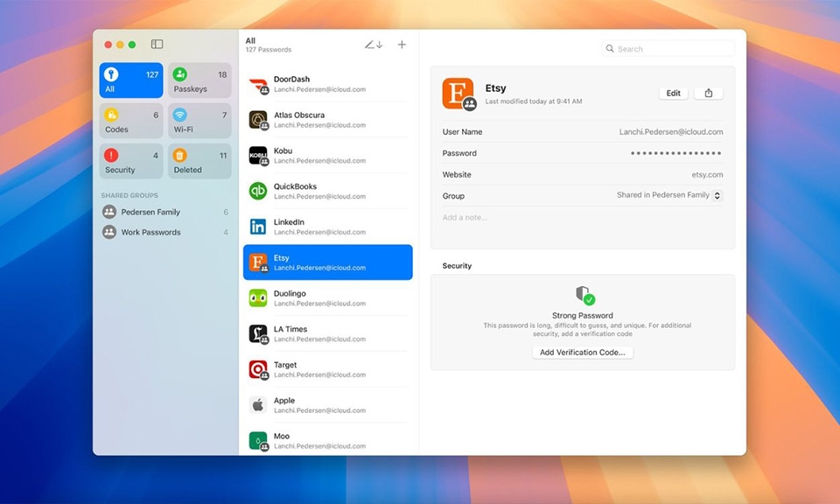
Task: Click the LinkedIn logo icon
Action: pos(258,227)
